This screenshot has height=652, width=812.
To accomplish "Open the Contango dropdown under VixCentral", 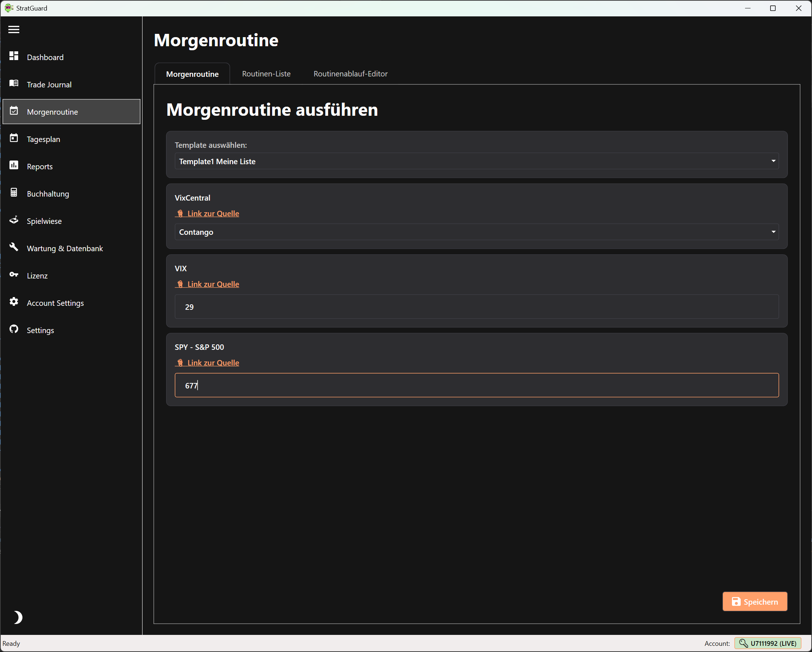I will (x=477, y=232).
